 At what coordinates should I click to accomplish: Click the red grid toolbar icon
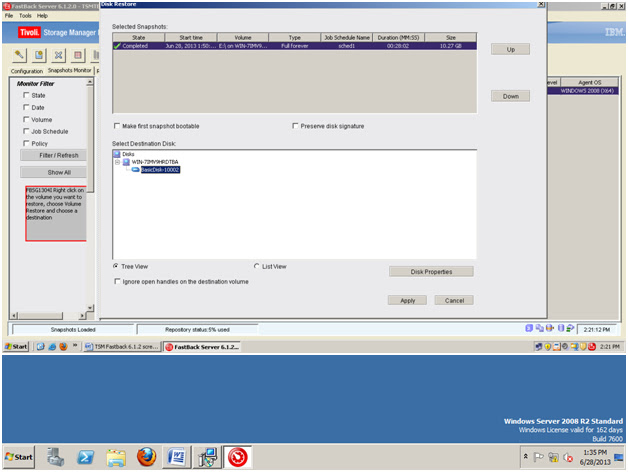pos(78,55)
